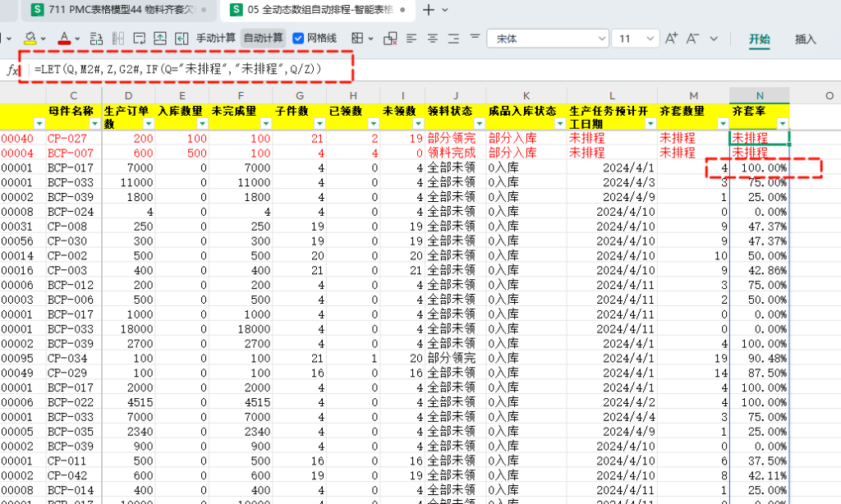Decrease font size with A- icon
This screenshot has width=841, height=504.
(692, 38)
